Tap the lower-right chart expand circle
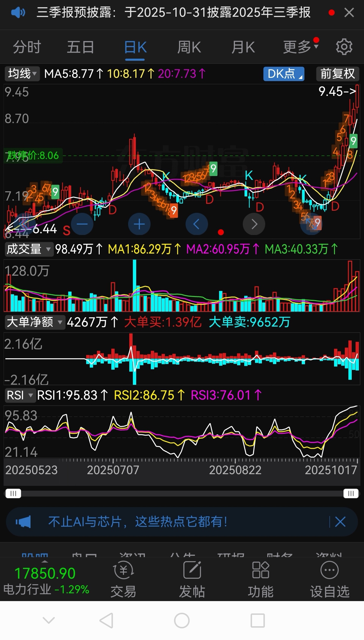This screenshot has width=364, height=640. click(x=311, y=224)
